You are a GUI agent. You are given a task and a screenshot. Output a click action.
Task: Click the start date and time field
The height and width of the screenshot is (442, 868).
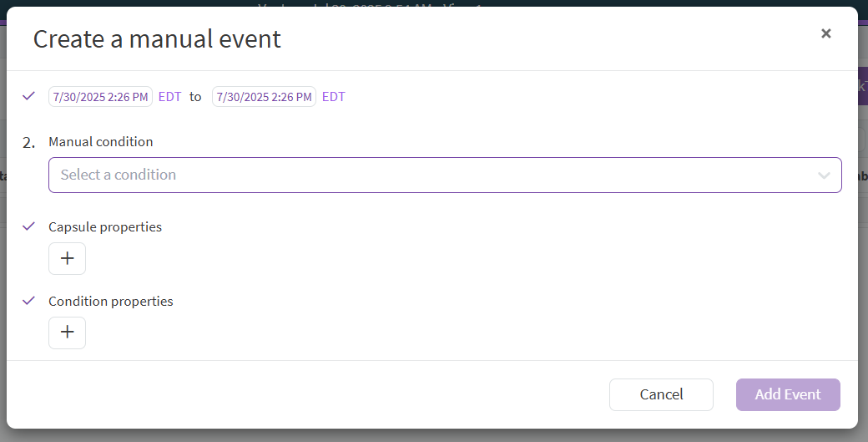[x=100, y=97]
